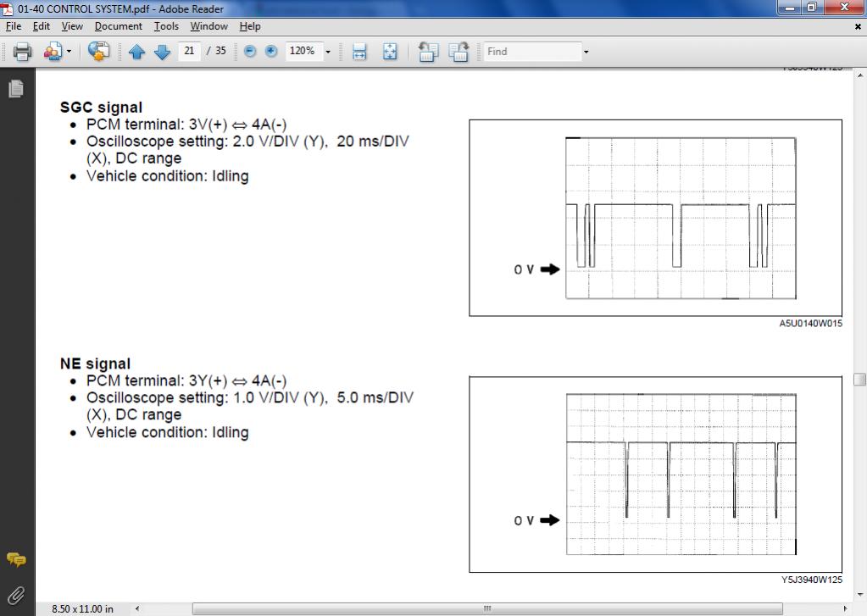
Task: Click the previous page up arrow
Action: pos(136,52)
